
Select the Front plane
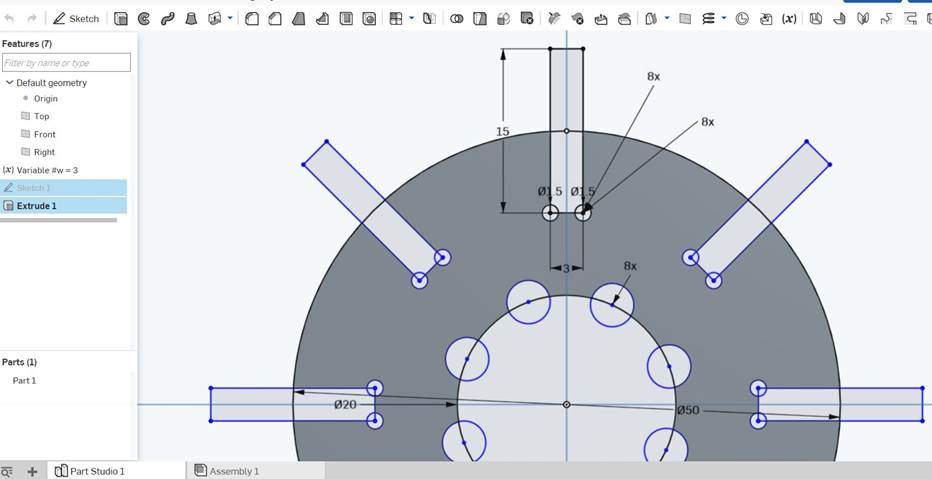click(x=45, y=134)
